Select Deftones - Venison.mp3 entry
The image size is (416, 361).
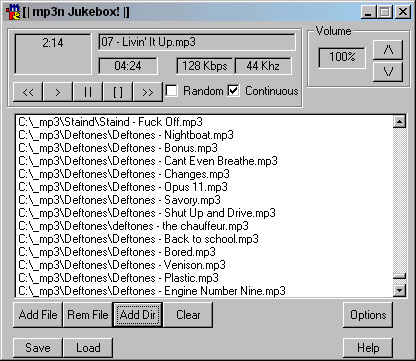[204, 265]
